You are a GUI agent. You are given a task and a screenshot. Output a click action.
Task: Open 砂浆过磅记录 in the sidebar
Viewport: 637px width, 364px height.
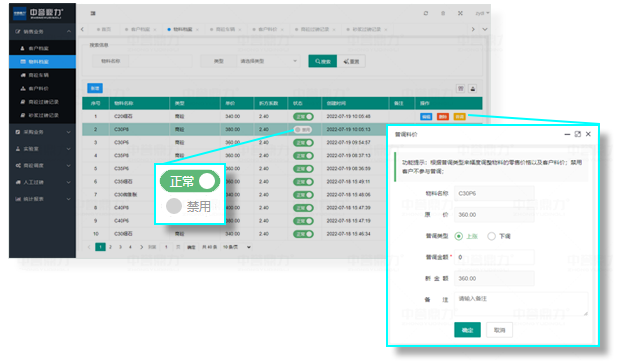pyautogui.click(x=42, y=115)
